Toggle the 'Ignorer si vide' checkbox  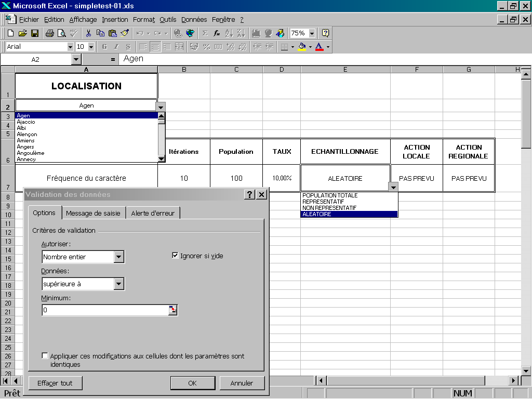coord(176,256)
